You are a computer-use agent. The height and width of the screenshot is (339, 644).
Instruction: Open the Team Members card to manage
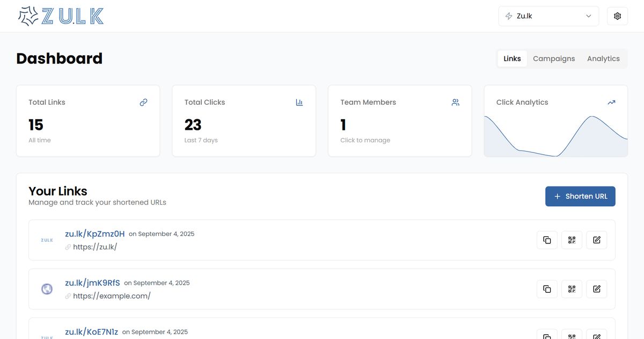tap(399, 121)
